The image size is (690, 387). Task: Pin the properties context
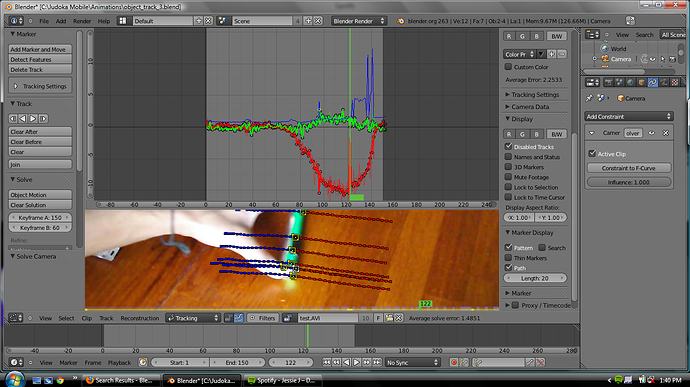click(589, 98)
